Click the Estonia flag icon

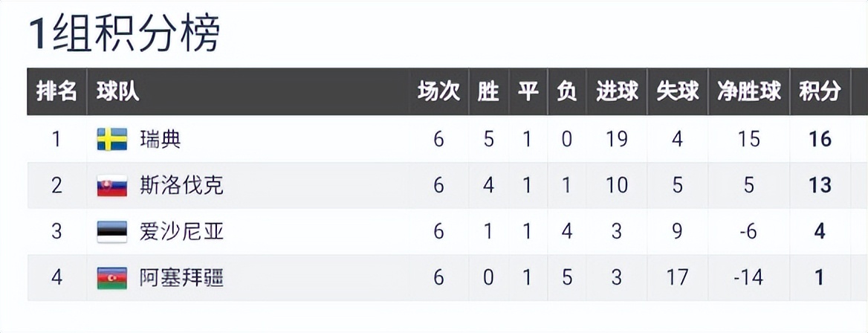click(x=111, y=232)
